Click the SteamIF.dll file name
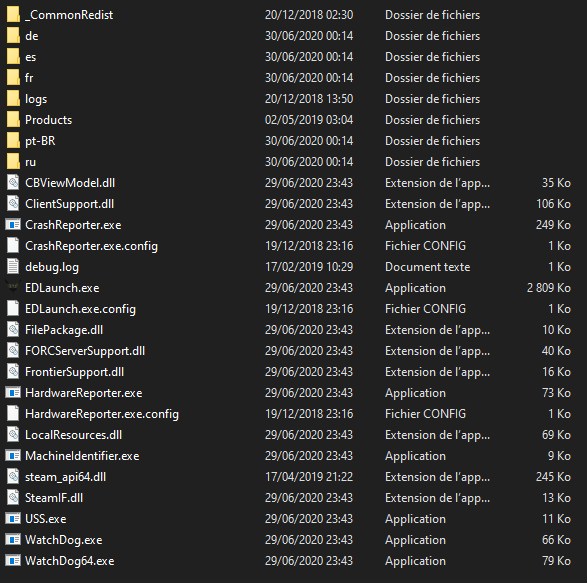This screenshot has width=587, height=583. tap(54, 498)
